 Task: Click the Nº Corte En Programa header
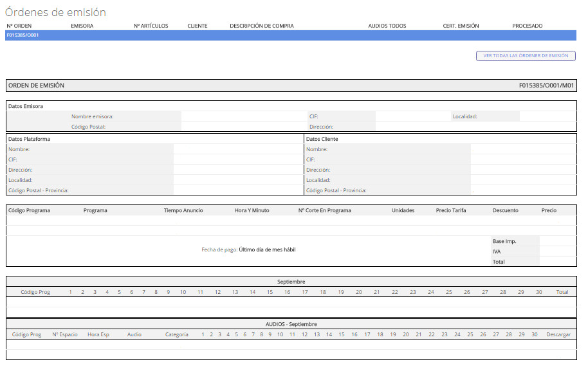(x=325, y=211)
